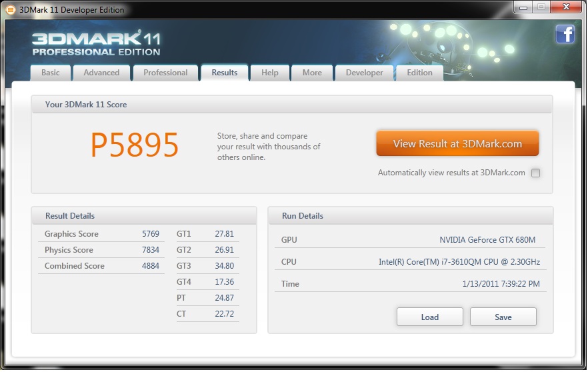The height and width of the screenshot is (372, 588).
Task: Select the GPU name NVIDIA GeForce GTX 680M
Action: tap(487, 240)
